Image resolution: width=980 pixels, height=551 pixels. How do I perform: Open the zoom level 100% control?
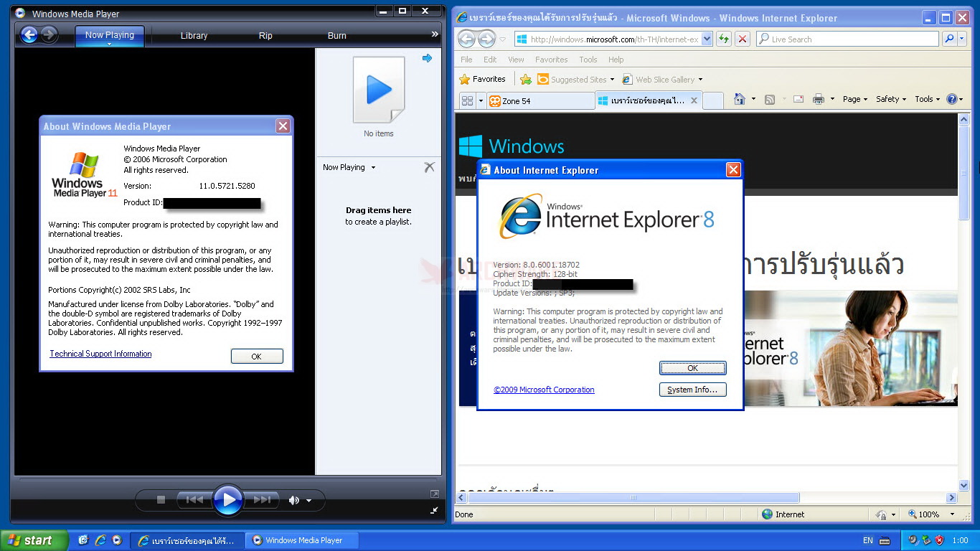(931, 514)
